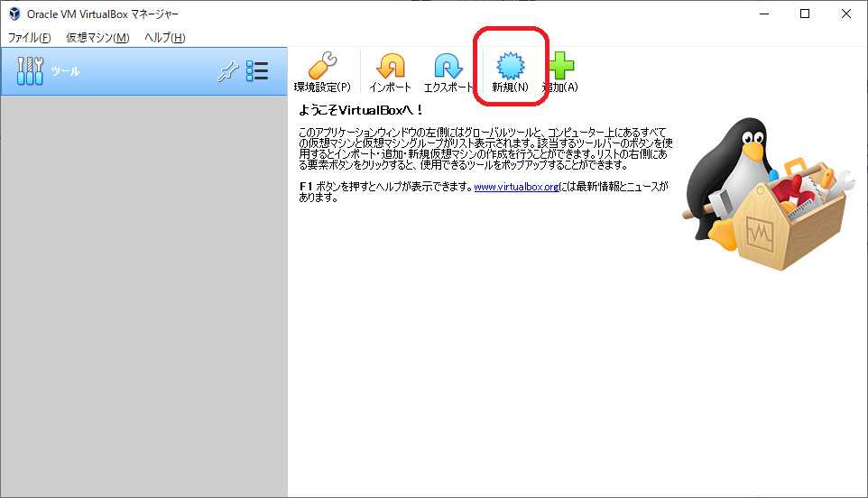Create new VM with 新規(N) icon

click(510, 66)
